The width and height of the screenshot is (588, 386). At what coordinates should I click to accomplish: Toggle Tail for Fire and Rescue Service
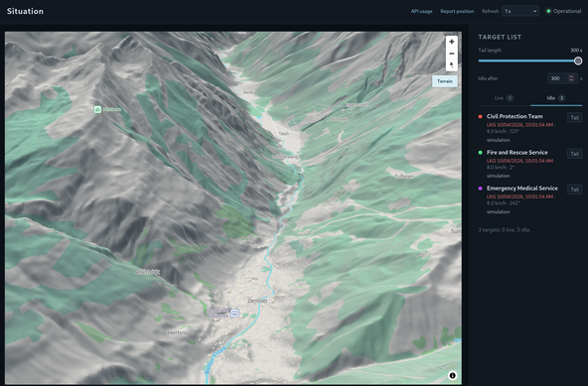point(574,154)
